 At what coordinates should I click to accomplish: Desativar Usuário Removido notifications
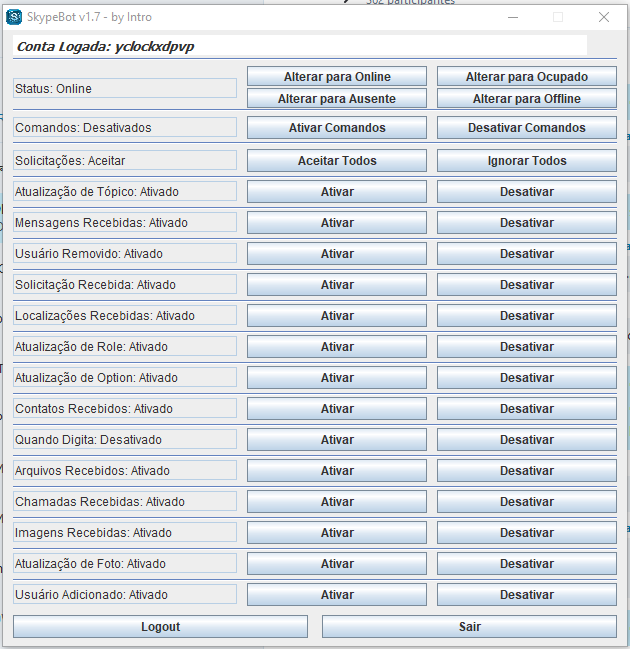pyautogui.click(x=527, y=254)
